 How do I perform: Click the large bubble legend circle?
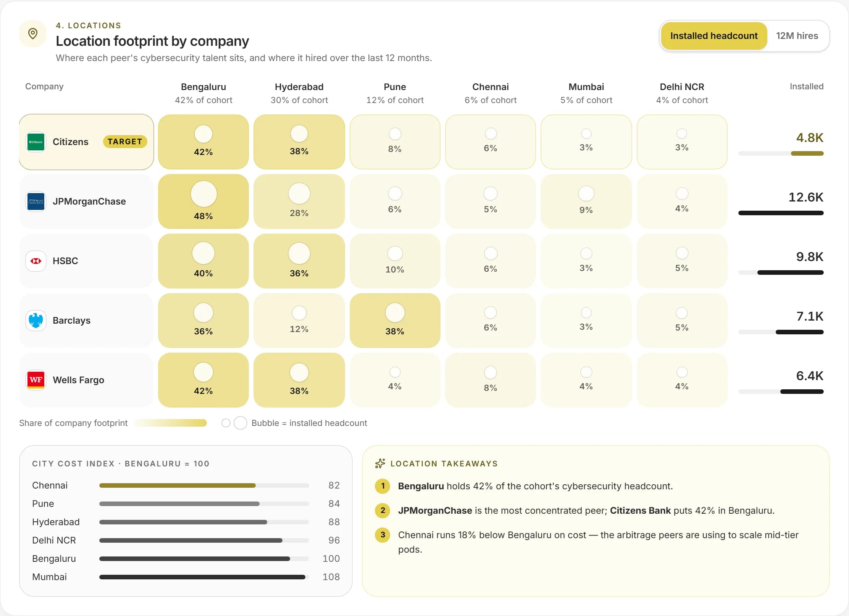click(240, 423)
